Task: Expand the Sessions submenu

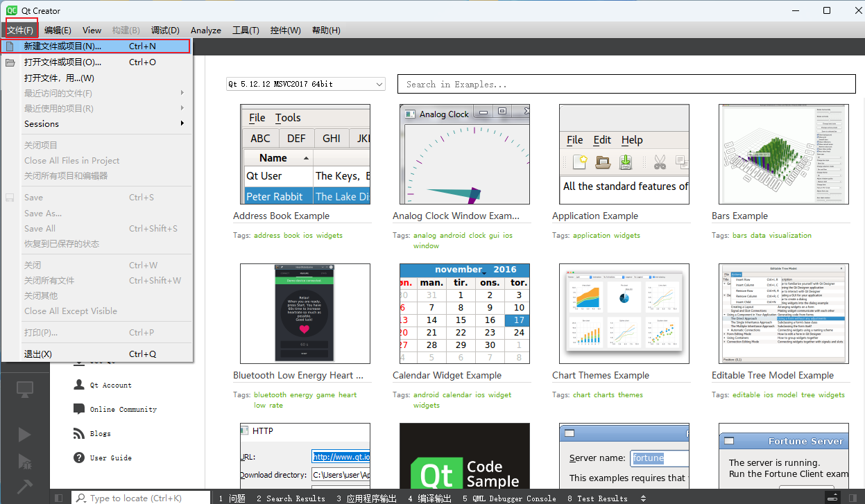Action: point(104,124)
